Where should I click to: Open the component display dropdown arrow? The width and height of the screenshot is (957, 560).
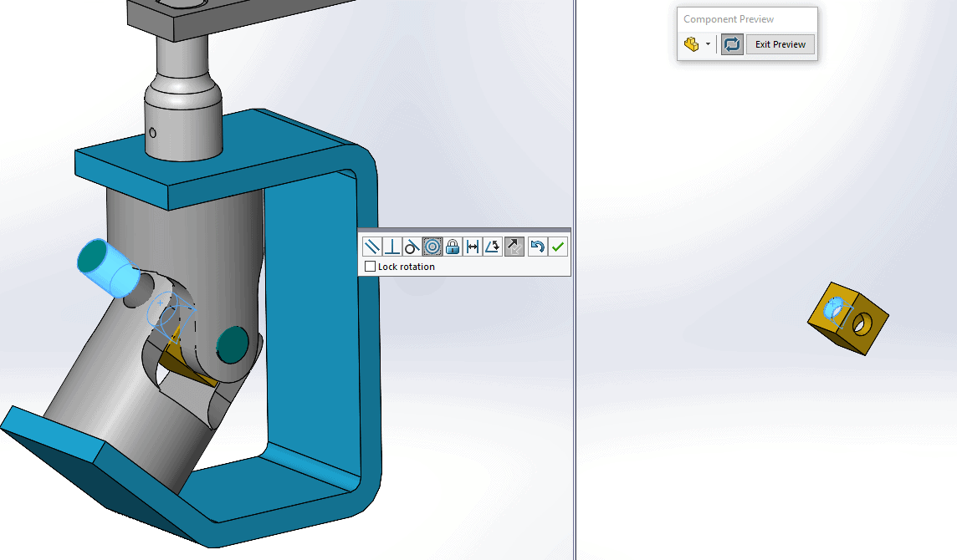pos(708,44)
